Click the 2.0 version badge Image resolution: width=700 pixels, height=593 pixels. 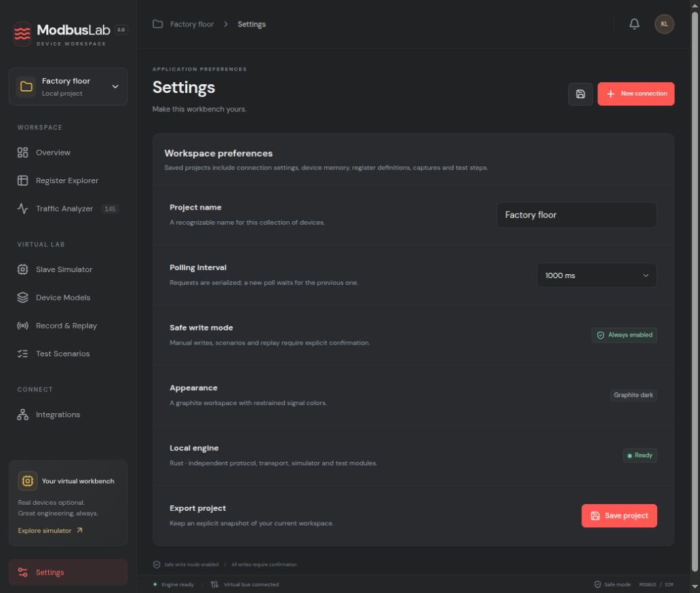coord(121,30)
